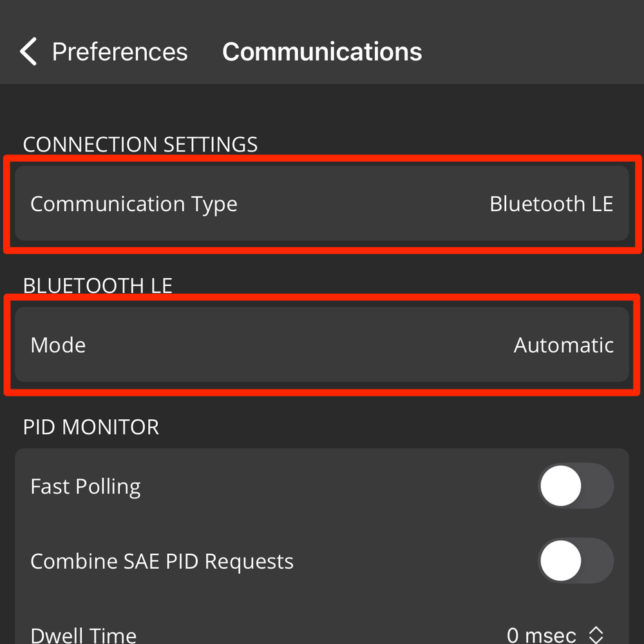Click the CONNECTION SETTINGS section header
Screen dimensions: 644x644
pyautogui.click(x=140, y=144)
